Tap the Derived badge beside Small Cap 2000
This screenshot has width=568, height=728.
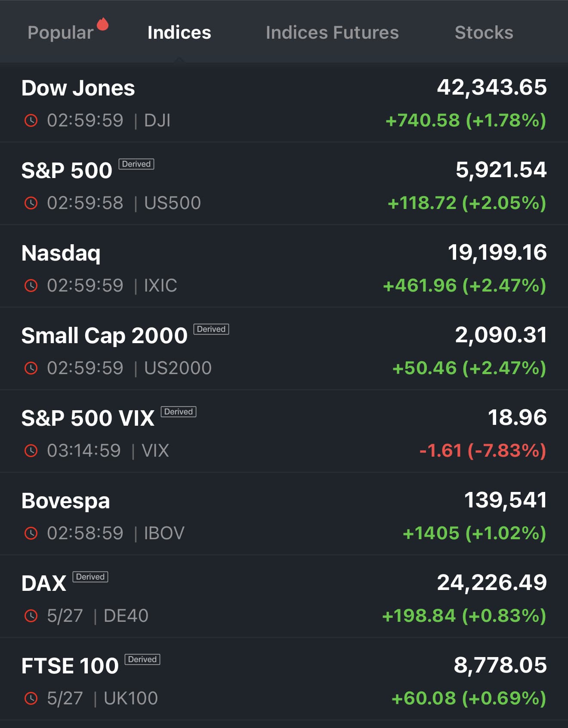pyautogui.click(x=211, y=329)
